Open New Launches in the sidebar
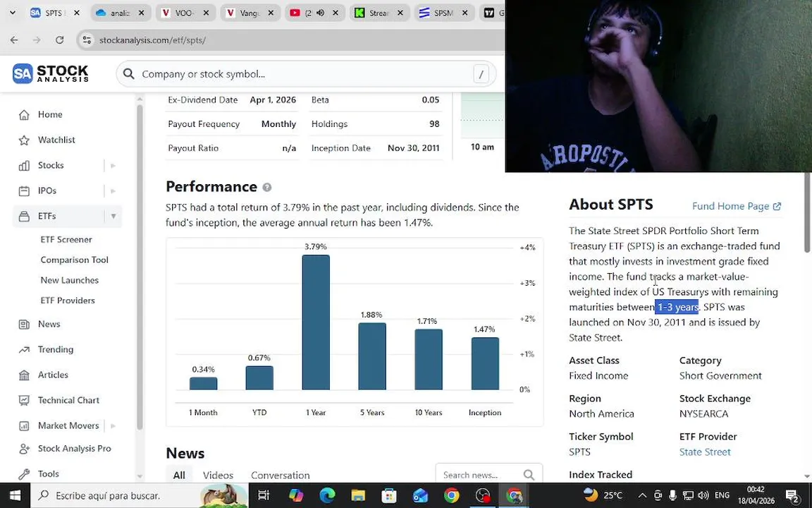Image resolution: width=812 pixels, height=508 pixels. pos(69,280)
